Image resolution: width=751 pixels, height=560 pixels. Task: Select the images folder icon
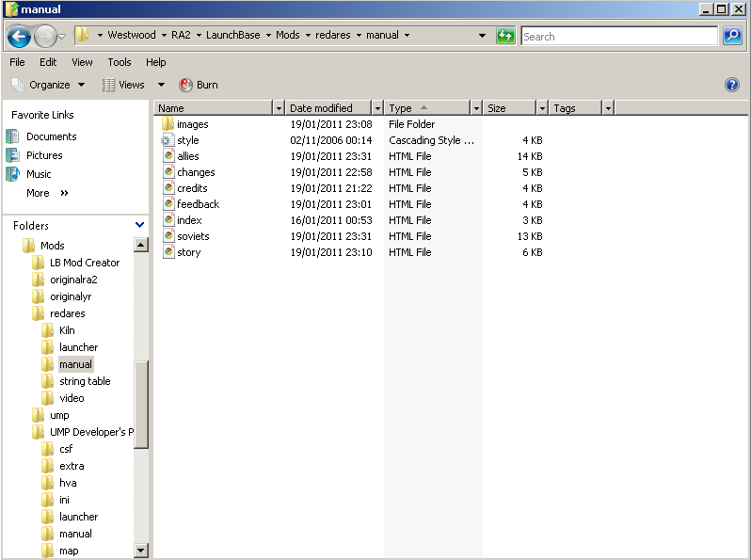tap(168, 124)
